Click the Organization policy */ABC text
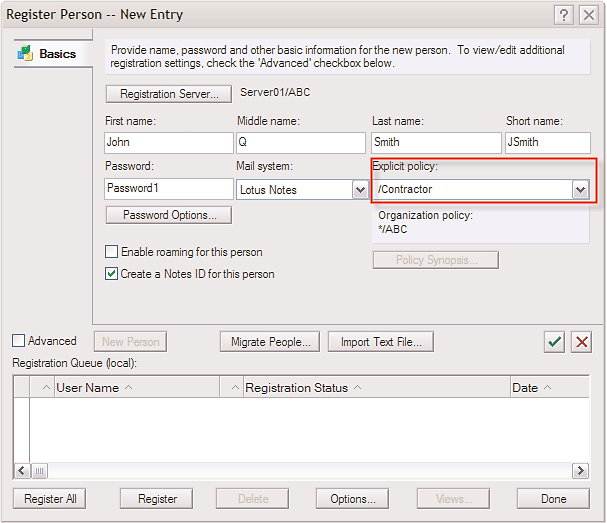 393,229
